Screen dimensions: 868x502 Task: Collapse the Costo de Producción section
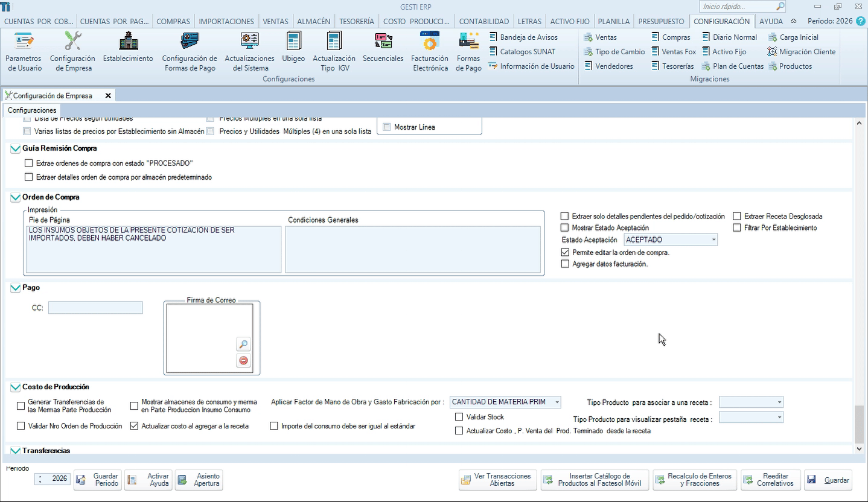(15, 387)
